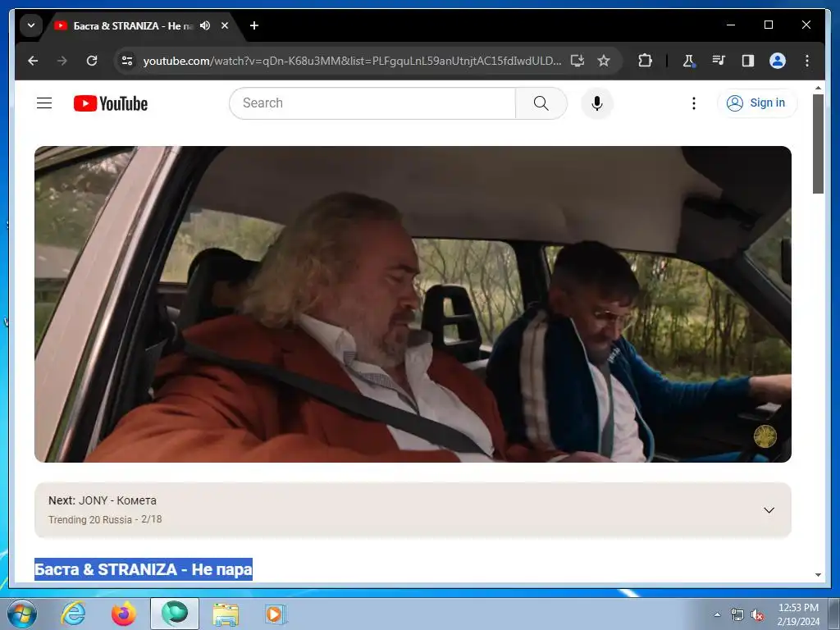Mute tab via speaker icon

[205, 25]
